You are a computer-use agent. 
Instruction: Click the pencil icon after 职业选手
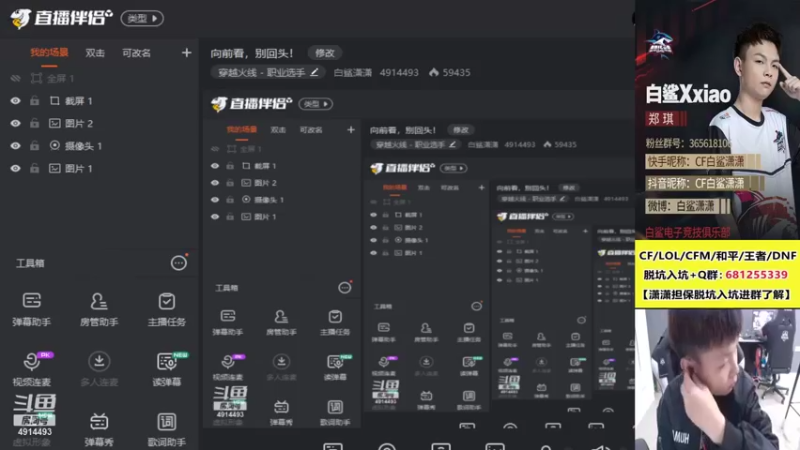(x=314, y=72)
